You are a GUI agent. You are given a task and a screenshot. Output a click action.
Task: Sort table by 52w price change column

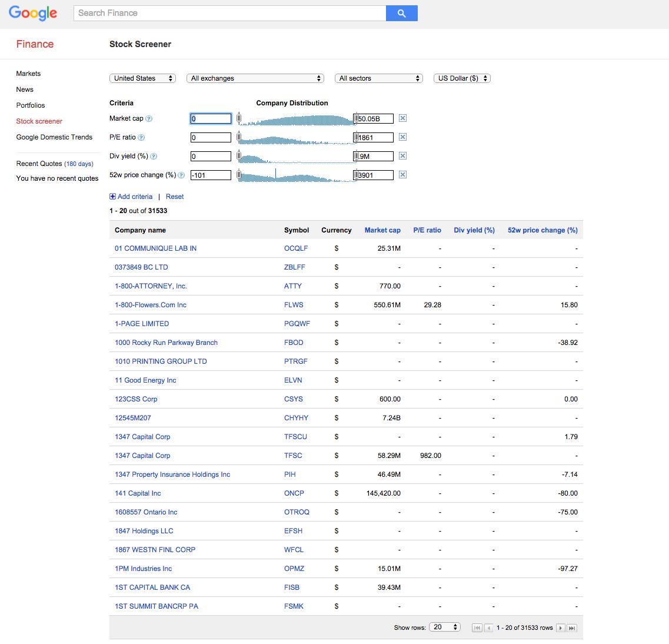542,230
